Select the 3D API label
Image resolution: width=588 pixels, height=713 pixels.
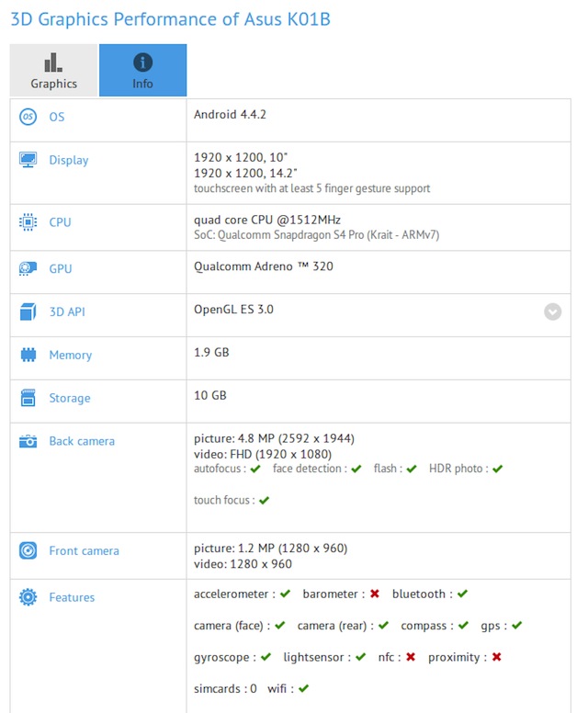tap(67, 312)
